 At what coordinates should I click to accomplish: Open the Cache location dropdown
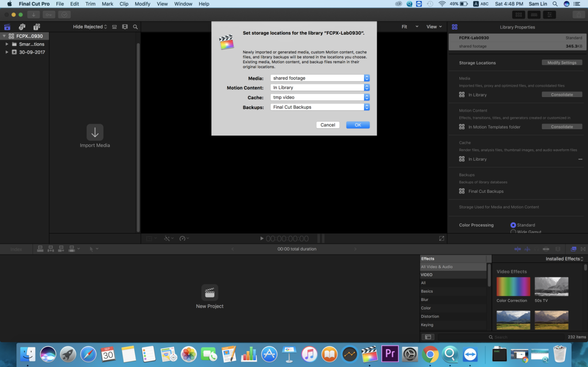coord(320,97)
